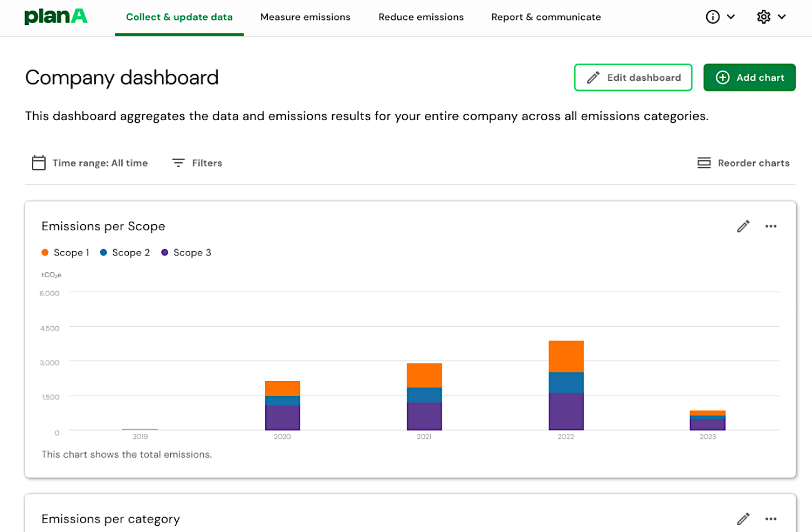Viewport: 812px width, 532px height.
Task: Click the orange Scope 1 legend dot
Action: point(45,253)
